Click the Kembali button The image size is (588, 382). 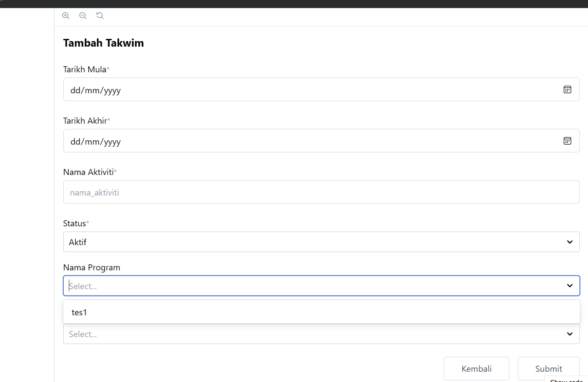(476, 369)
